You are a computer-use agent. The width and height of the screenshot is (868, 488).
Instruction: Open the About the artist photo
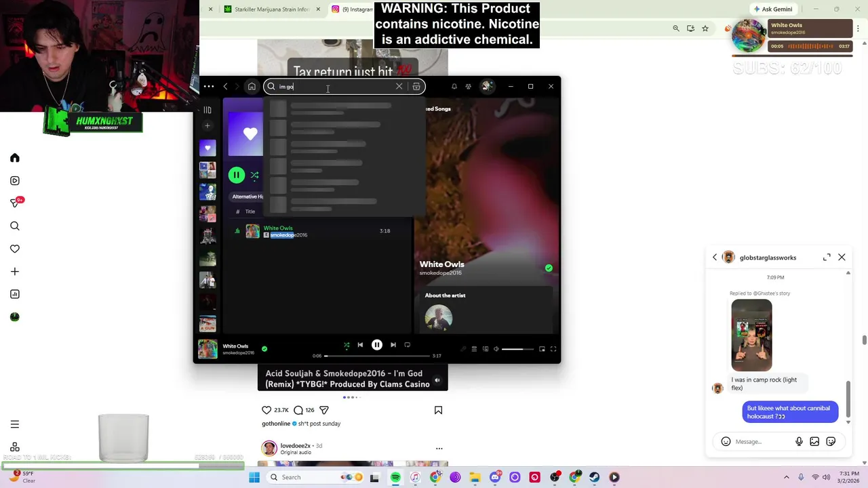(x=438, y=319)
